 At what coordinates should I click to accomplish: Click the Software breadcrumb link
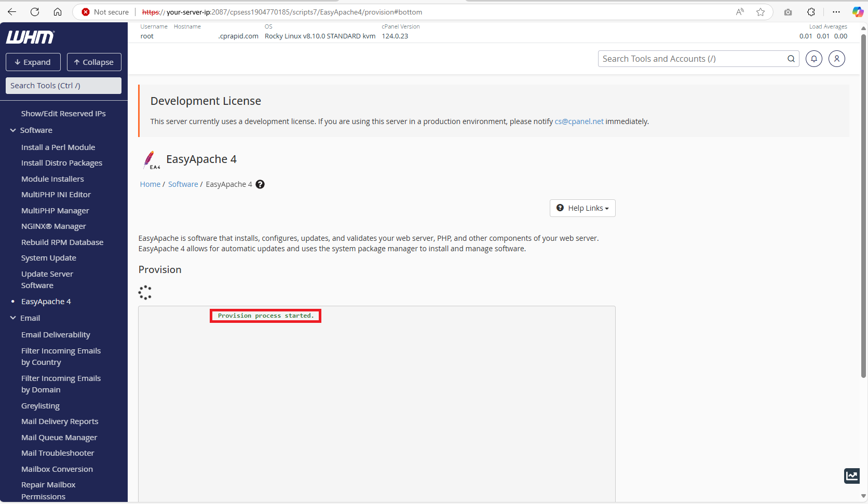[x=183, y=184]
